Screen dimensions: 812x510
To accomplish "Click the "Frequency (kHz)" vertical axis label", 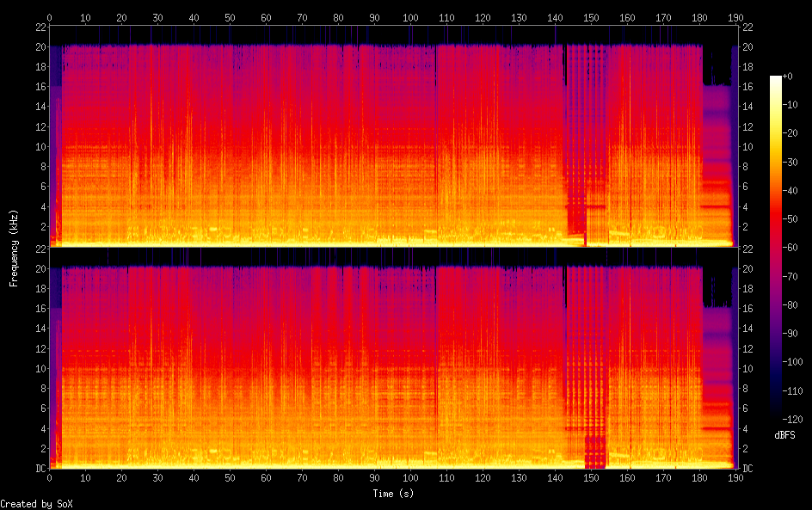I will [x=14, y=247].
